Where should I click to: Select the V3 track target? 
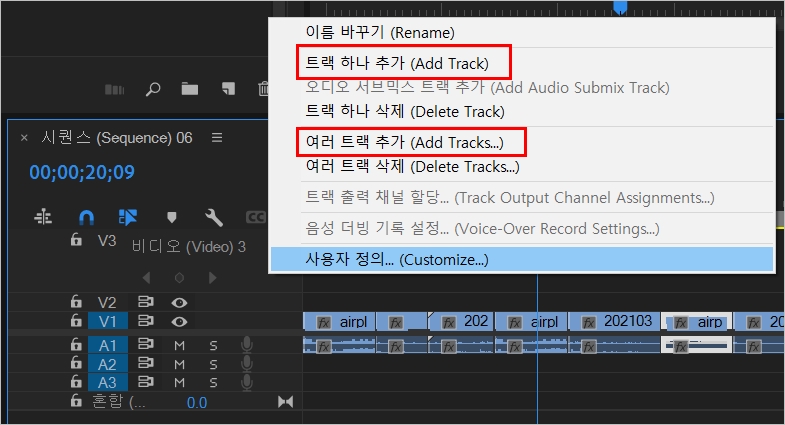[x=107, y=241]
